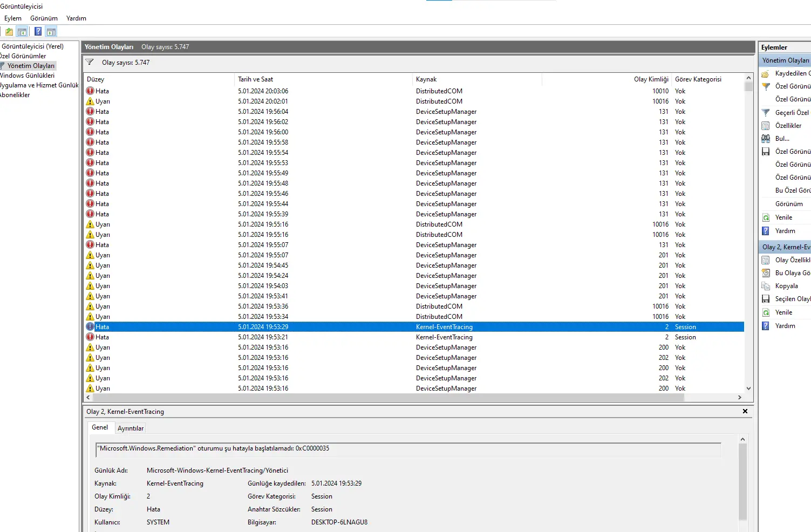
Task: Open the Eylem menu
Action: coord(13,18)
